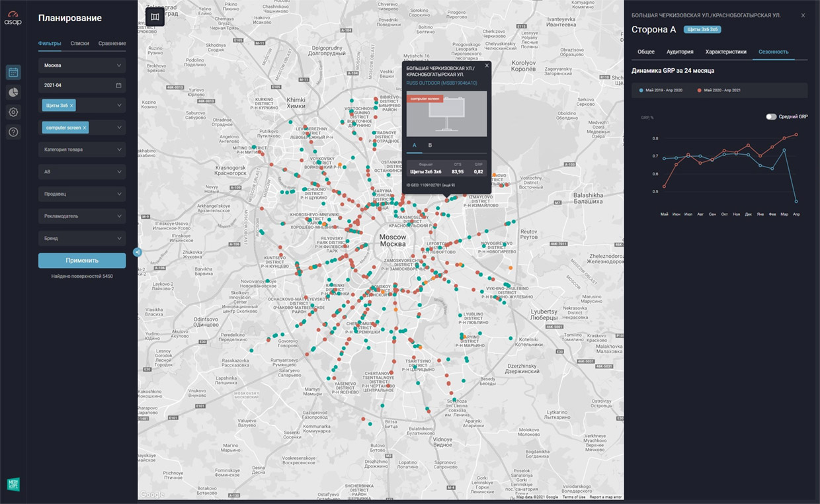Remove the 'Щиты 3x6' filter tag

(x=72, y=106)
